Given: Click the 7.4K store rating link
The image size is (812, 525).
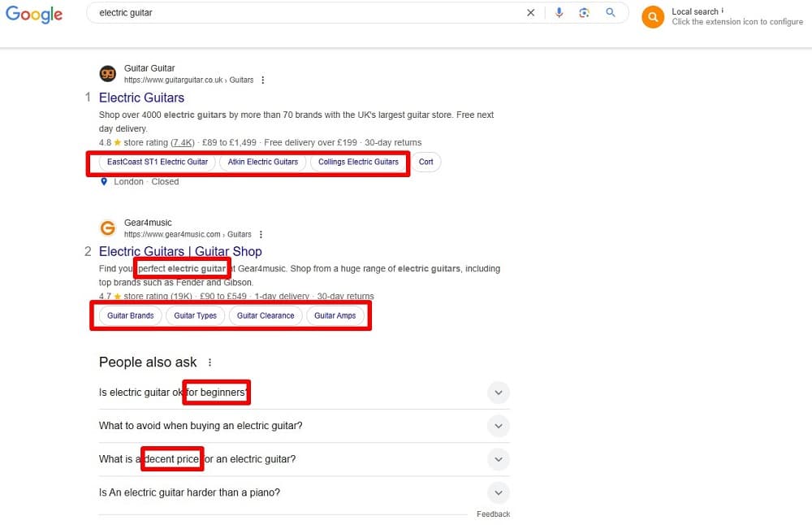Looking at the screenshot, I should 183,142.
